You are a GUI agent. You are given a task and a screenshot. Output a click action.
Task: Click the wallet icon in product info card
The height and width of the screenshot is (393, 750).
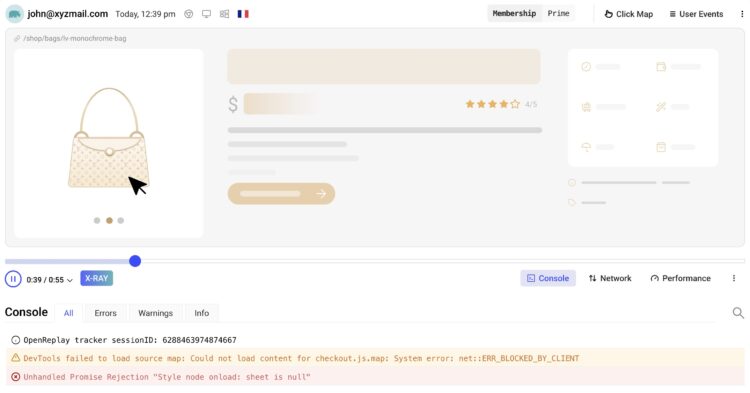point(661,67)
